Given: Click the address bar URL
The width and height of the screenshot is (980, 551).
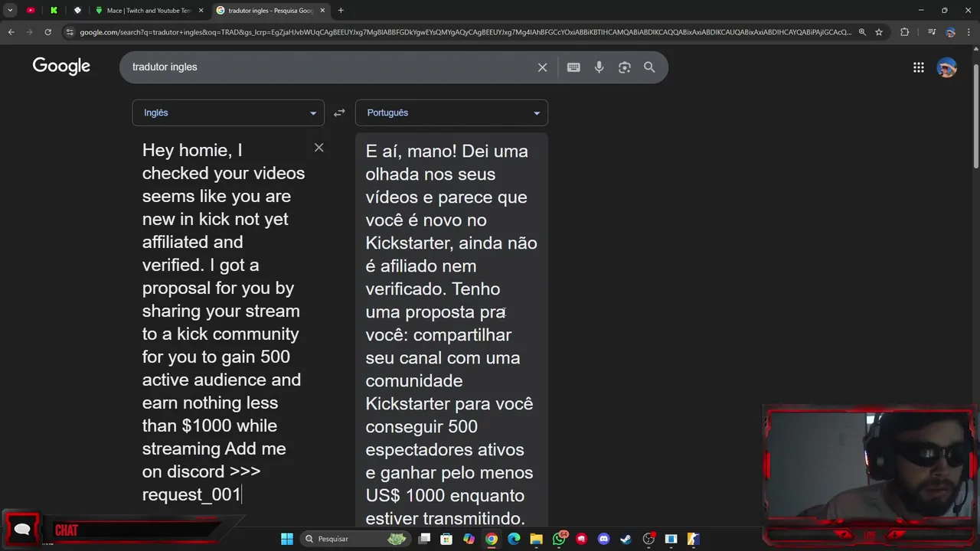Looking at the screenshot, I should (x=465, y=32).
